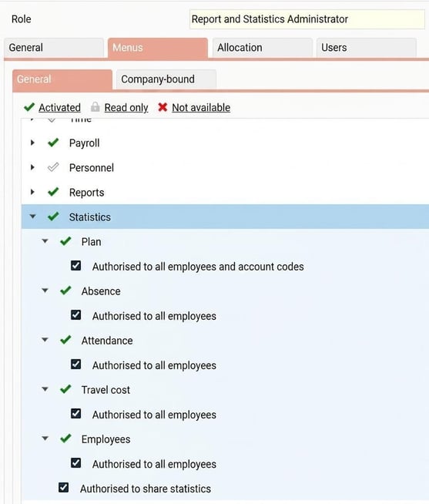
Task: Click the green checkmark next to Payroll
Action: [x=53, y=143]
